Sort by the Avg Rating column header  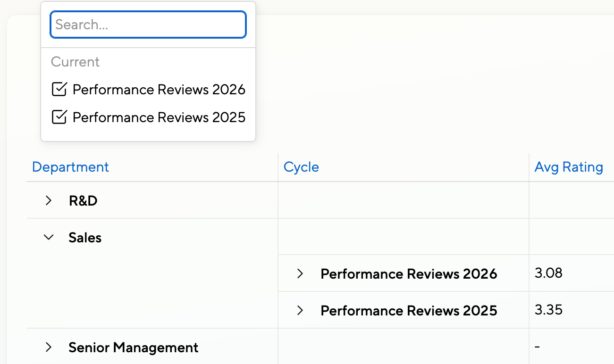(569, 167)
